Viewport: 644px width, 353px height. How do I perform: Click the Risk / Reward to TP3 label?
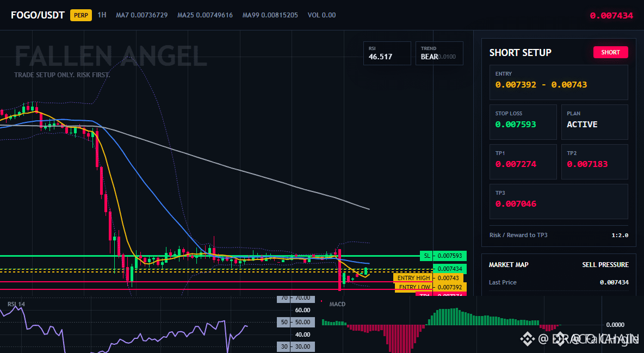(x=518, y=235)
